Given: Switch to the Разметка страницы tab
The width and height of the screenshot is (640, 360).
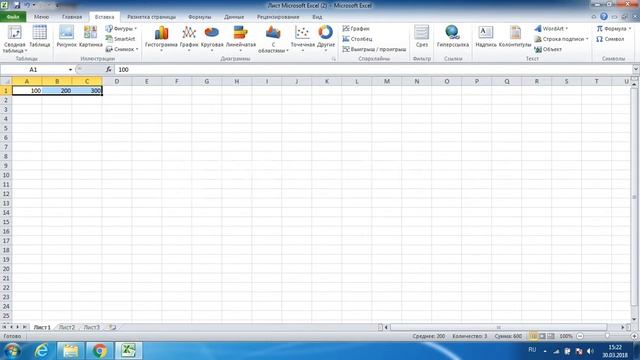Looking at the screenshot, I should tap(151, 17).
